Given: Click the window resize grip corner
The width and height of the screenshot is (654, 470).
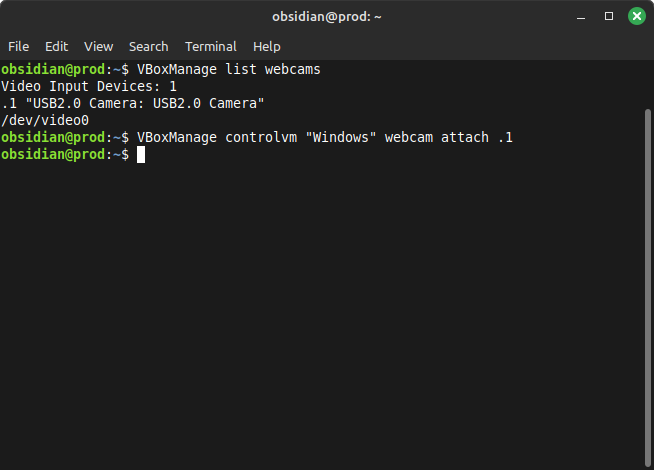Looking at the screenshot, I should 648,464.
